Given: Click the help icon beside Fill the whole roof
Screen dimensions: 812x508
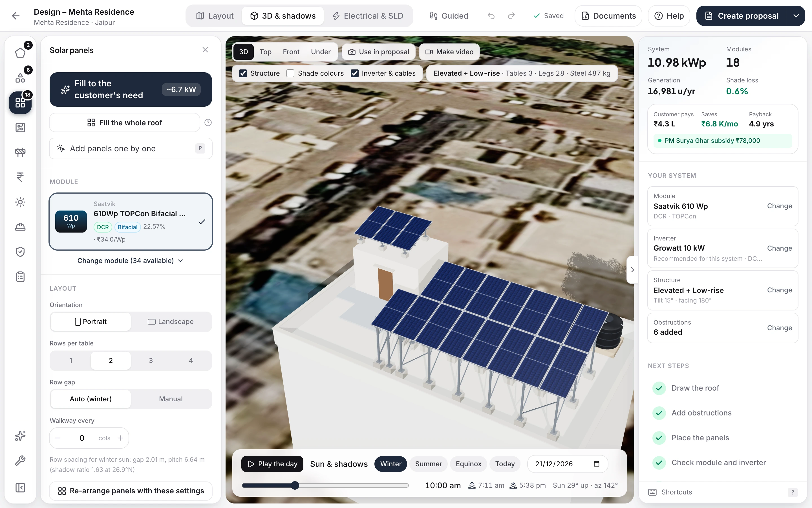Looking at the screenshot, I should (x=208, y=123).
